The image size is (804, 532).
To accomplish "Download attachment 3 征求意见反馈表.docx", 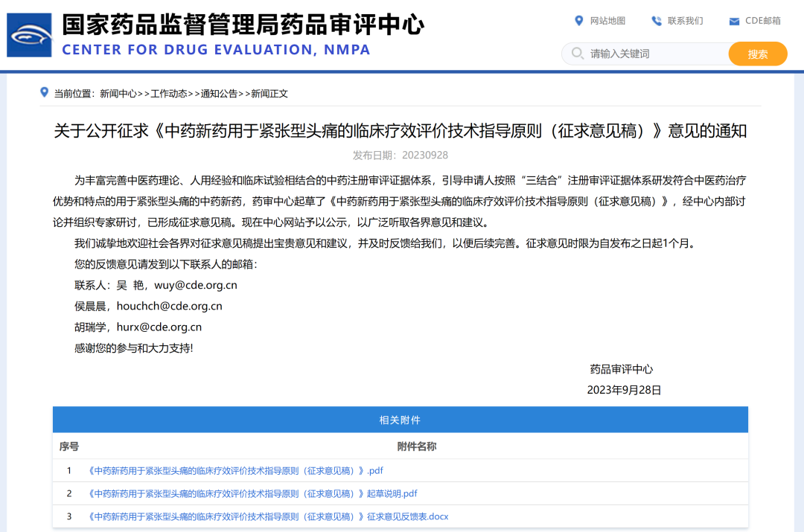I will [267, 516].
